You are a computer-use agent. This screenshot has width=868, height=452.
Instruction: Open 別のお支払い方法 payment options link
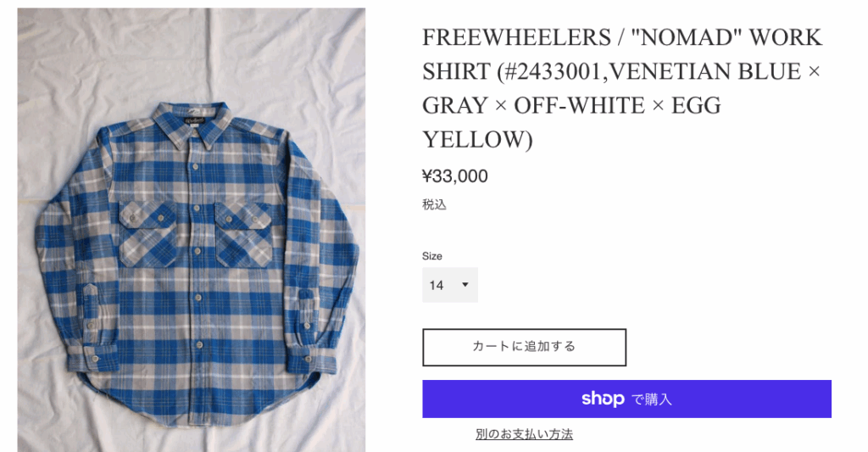(524, 434)
